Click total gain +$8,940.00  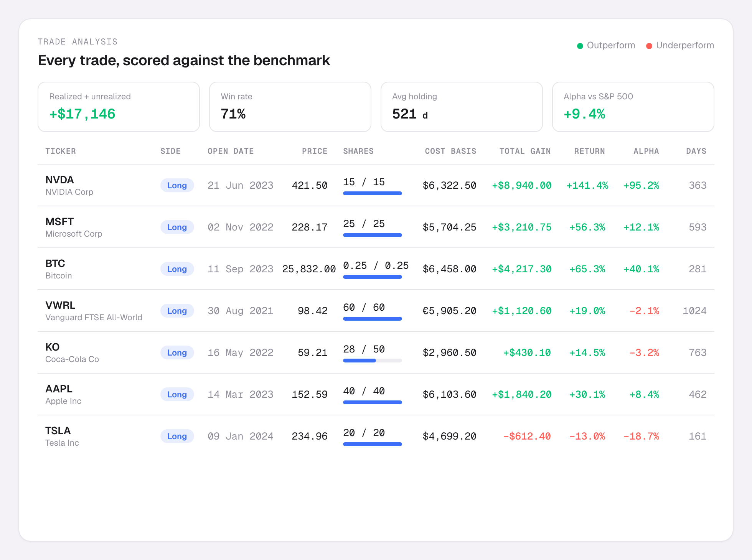click(522, 186)
